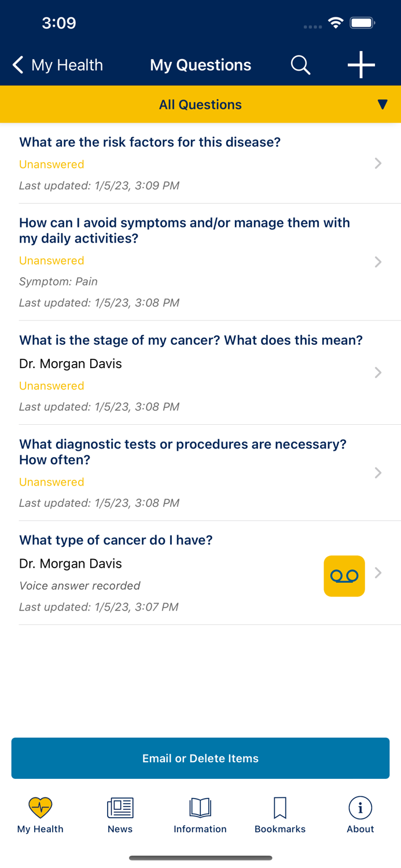Open the search for questions
The height and width of the screenshot is (868, 401).
301,65
